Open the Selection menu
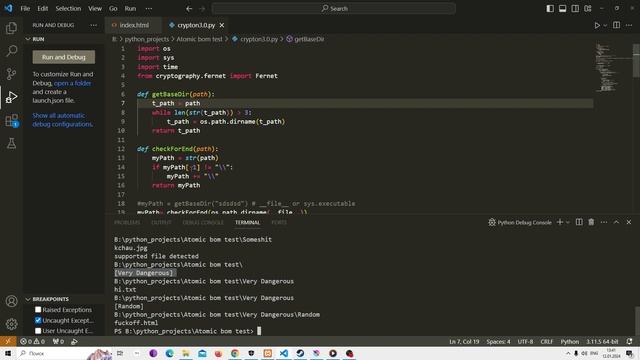Viewport: 640px width, 360px height. [68, 8]
